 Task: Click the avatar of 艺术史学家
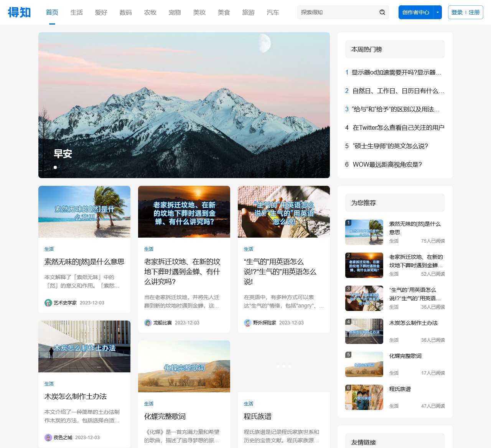coord(48,303)
